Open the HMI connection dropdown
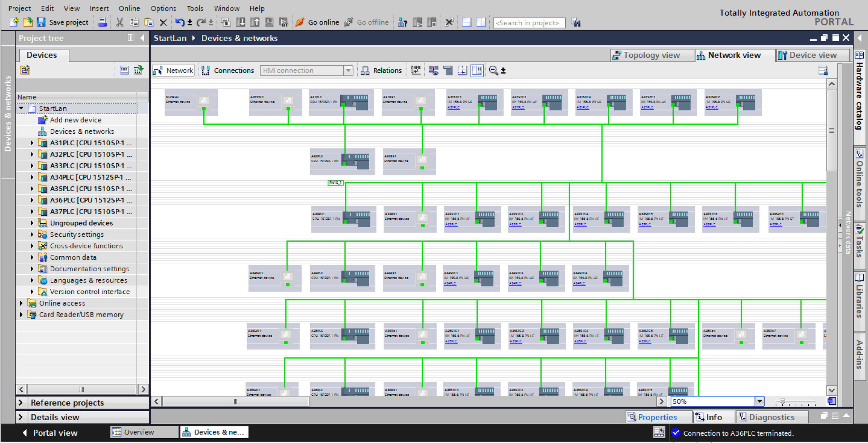This screenshot has height=443, width=868. [348, 70]
